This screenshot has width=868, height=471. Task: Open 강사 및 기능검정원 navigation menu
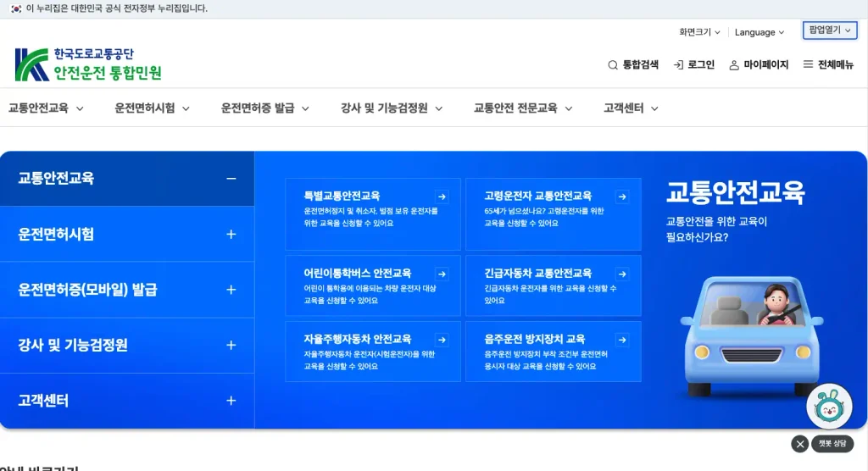pyautogui.click(x=392, y=108)
